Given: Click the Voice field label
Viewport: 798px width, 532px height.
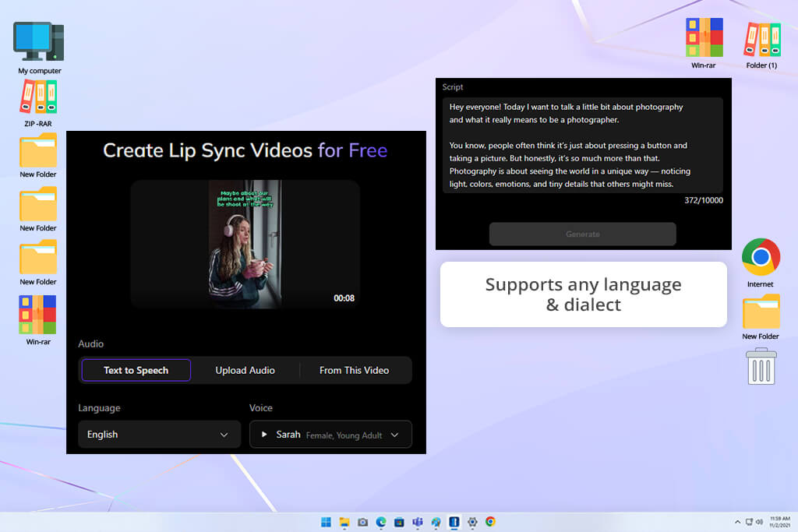Looking at the screenshot, I should [x=260, y=408].
